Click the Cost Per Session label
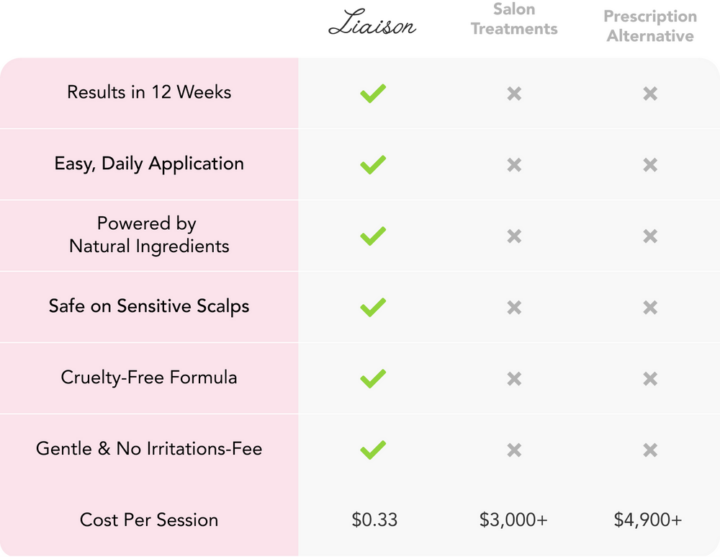This screenshot has height=557, width=720. 149,520
